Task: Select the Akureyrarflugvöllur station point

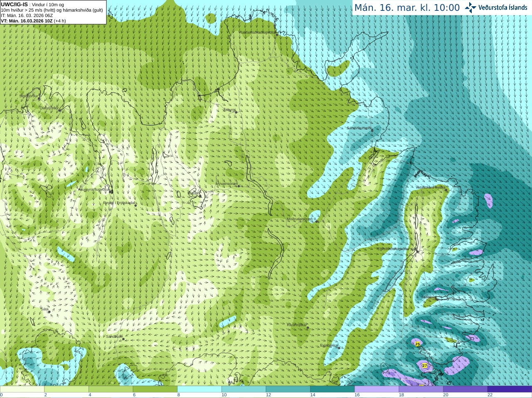Action: coord(111,192)
